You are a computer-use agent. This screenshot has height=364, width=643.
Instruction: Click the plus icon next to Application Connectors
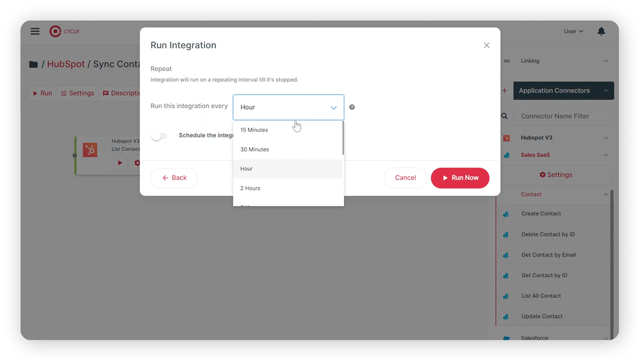[505, 90]
